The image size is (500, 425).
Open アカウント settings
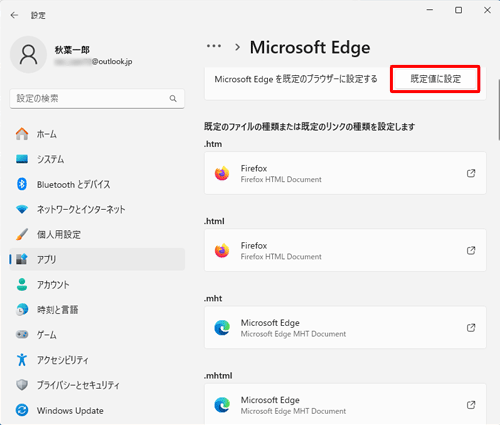pos(97,284)
